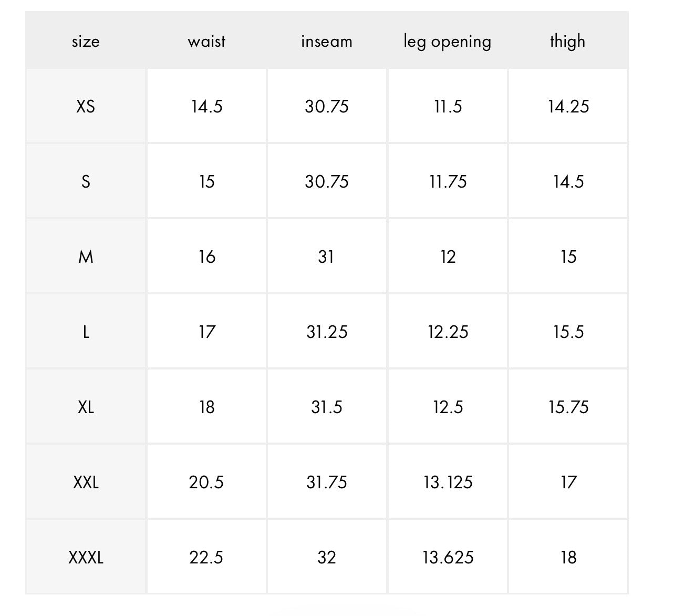Select the "leg opening" column header
This screenshot has width=684, height=616.
[447, 41]
